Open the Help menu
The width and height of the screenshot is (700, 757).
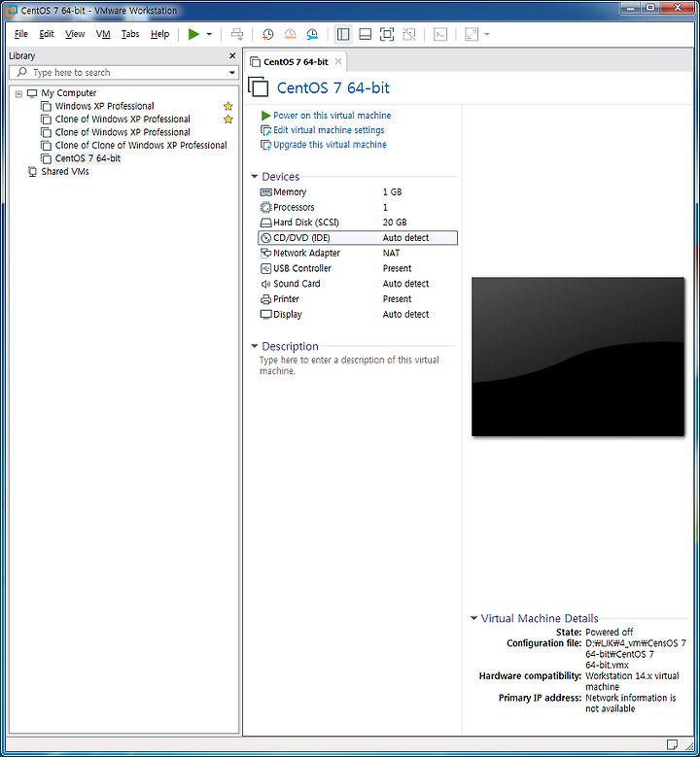click(x=159, y=34)
